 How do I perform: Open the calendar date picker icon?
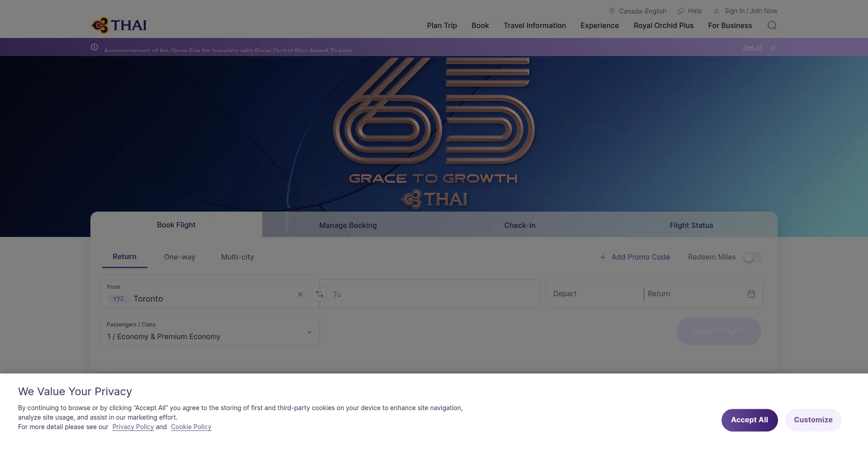tap(751, 294)
